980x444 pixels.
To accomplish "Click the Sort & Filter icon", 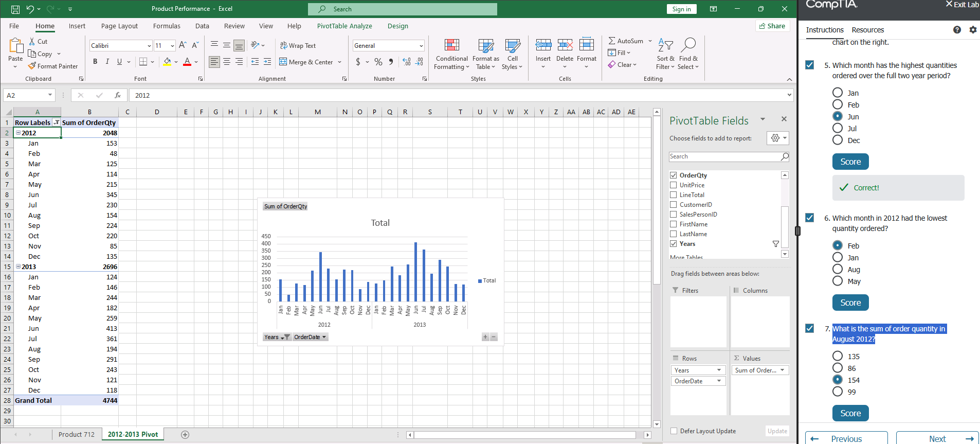I will [x=665, y=46].
